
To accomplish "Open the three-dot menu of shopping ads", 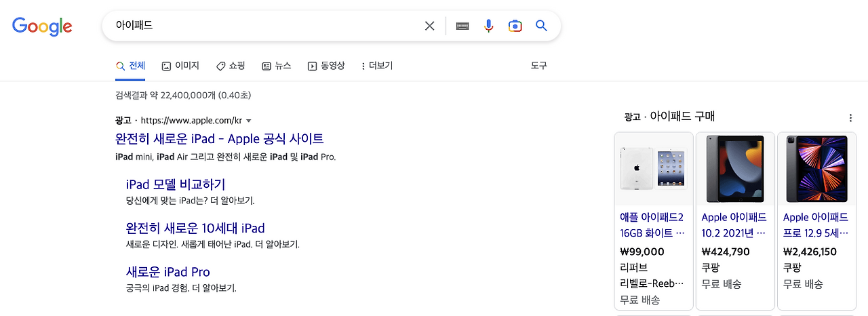I will pyautogui.click(x=851, y=118).
